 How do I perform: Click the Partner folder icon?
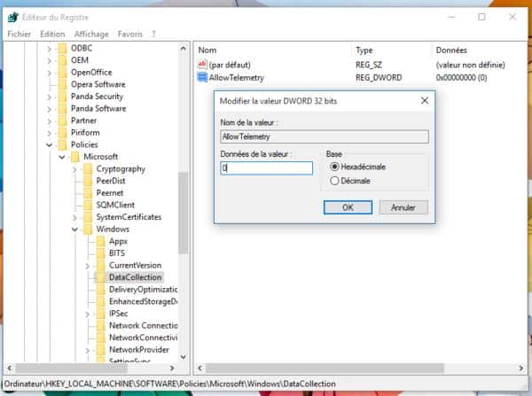62,120
